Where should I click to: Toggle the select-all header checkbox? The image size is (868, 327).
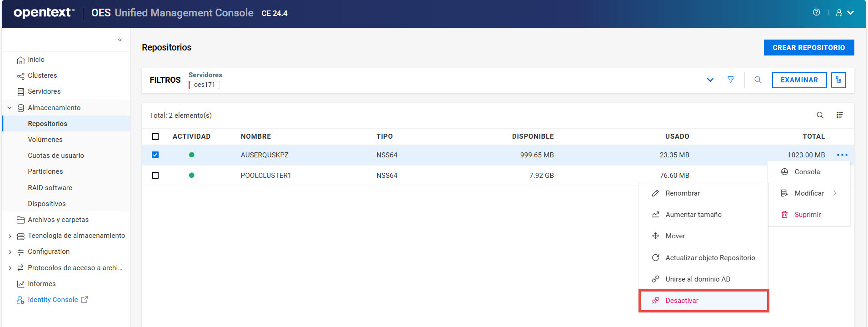tap(155, 136)
